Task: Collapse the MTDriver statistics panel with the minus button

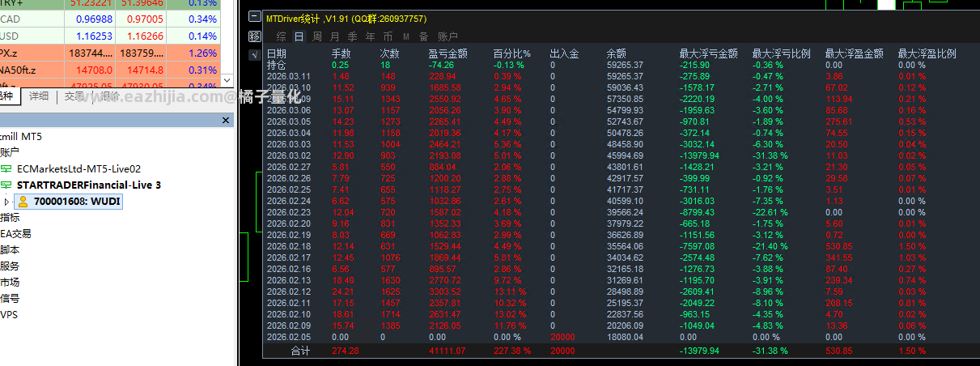Action: [x=255, y=16]
